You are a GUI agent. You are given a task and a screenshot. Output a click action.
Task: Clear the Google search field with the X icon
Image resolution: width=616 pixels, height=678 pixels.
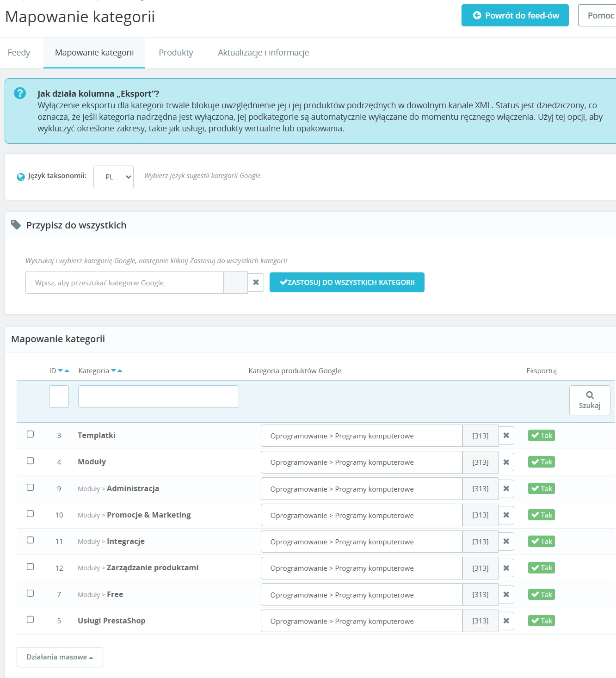tap(256, 282)
